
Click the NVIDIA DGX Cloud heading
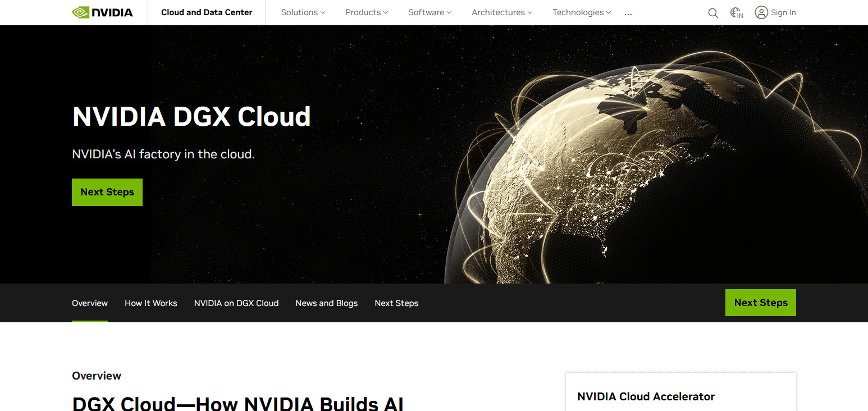[x=191, y=117]
